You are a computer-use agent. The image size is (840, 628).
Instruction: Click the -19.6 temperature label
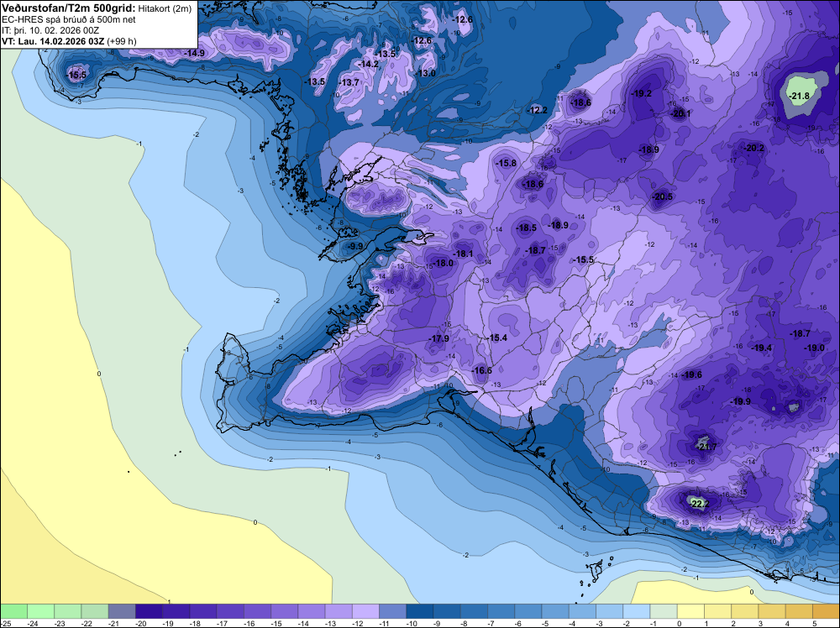[691, 374]
